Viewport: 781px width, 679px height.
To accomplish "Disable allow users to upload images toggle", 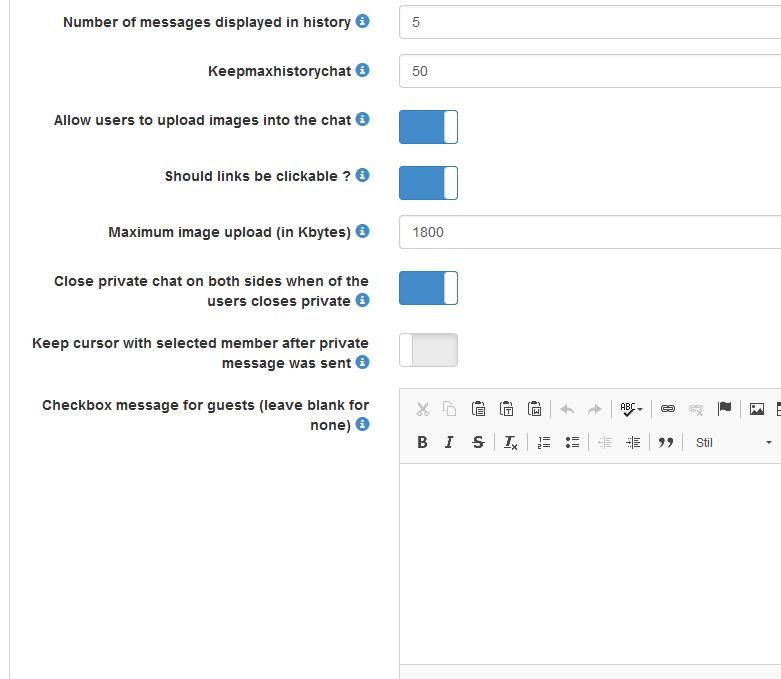I will [428, 127].
